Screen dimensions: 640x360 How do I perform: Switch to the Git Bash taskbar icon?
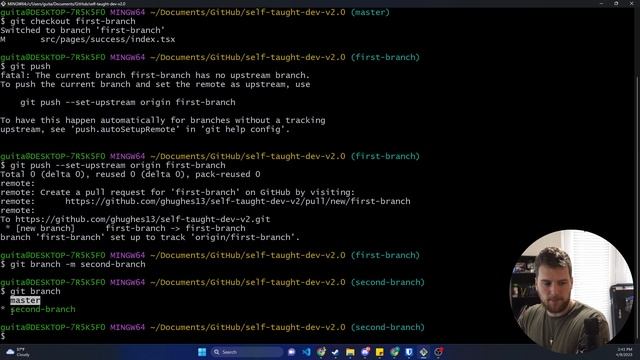coord(424,352)
